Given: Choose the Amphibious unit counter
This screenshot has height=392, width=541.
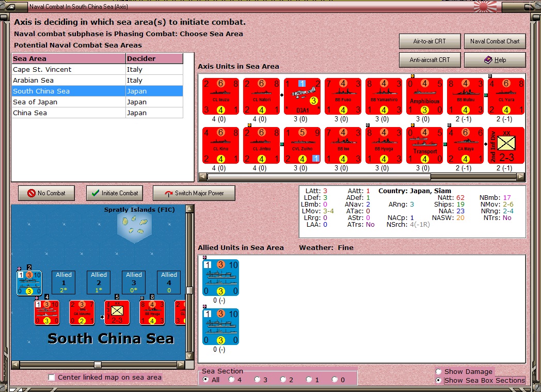Looking at the screenshot, I should click(424, 96).
